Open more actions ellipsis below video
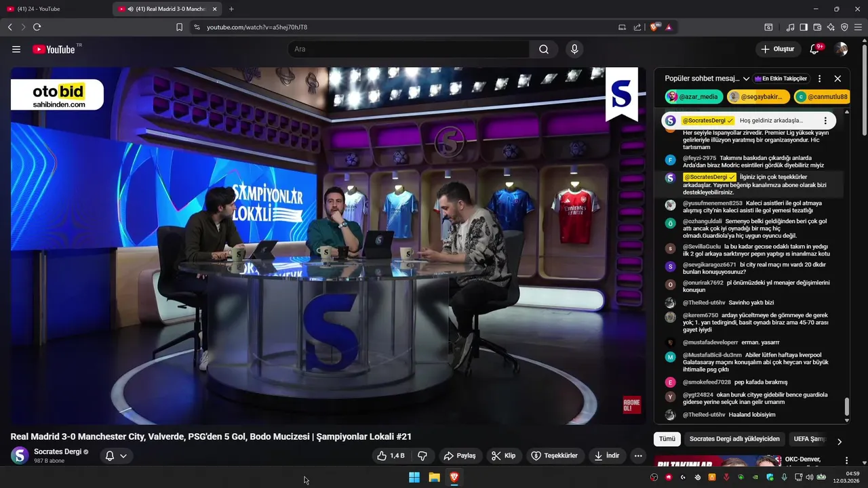Image resolution: width=868 pixels, height=488 pixels. (x=638, y=456)
